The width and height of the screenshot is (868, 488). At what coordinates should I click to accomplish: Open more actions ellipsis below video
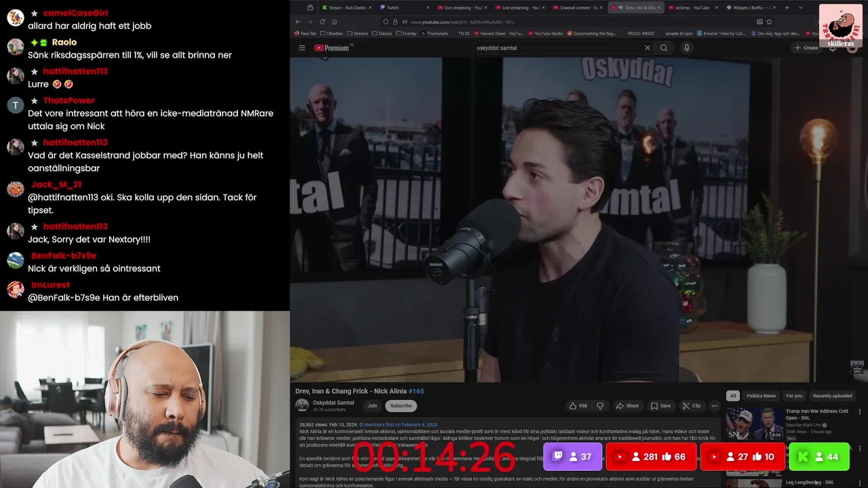714,406
